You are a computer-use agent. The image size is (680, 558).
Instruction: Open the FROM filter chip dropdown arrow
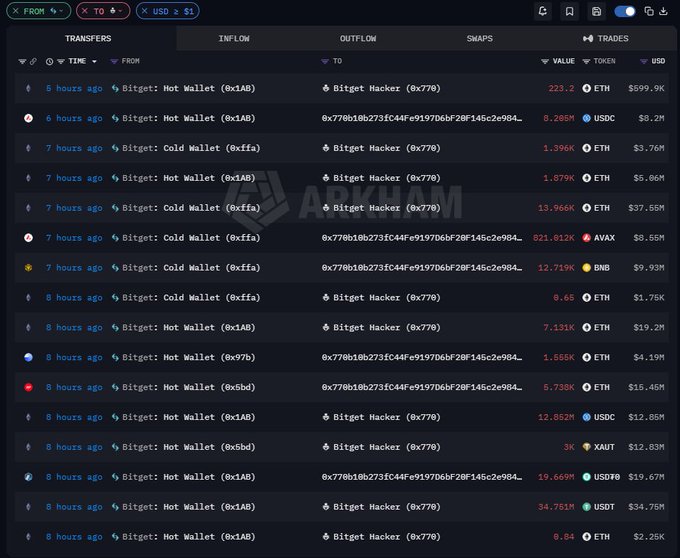[61, 11]
